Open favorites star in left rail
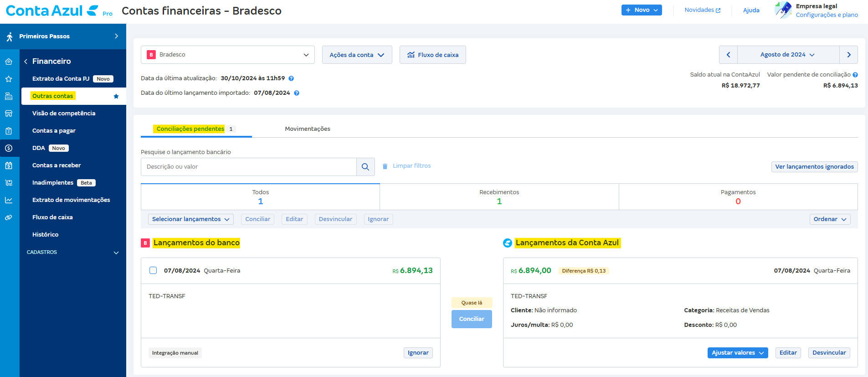This screenshot has width=868, height=377. pos(9,79)
